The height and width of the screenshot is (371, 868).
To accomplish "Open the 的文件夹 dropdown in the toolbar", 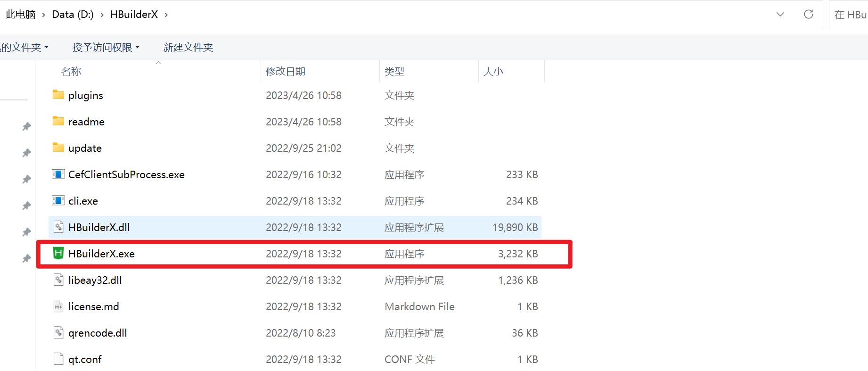I will 24,47.
